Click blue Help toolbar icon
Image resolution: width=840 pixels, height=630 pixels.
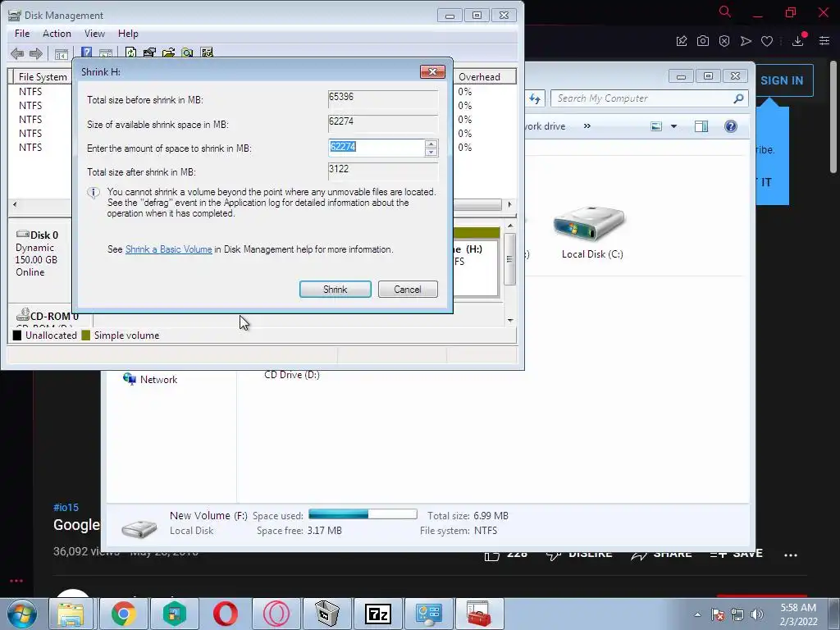point(86,52)
